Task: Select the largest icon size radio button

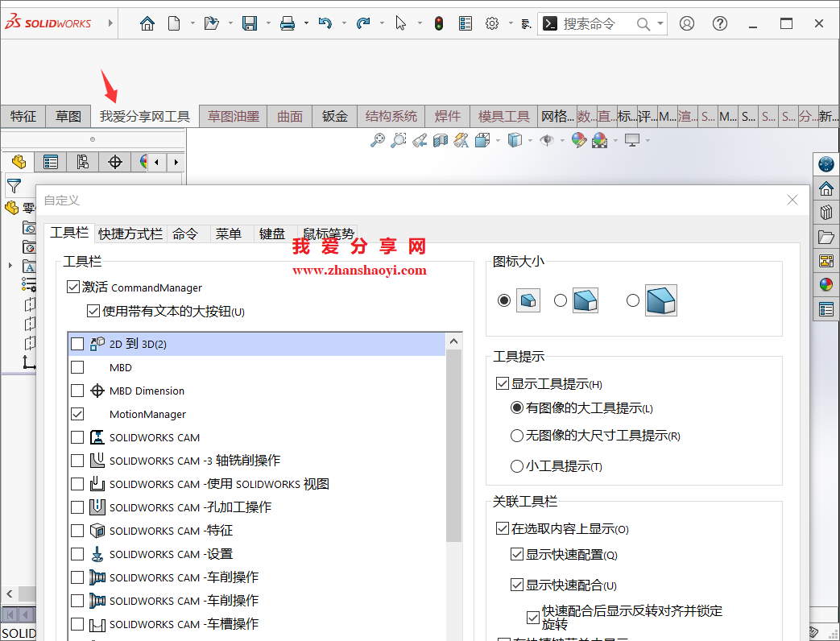Action: pyautogui.click(x=632, y=300)
